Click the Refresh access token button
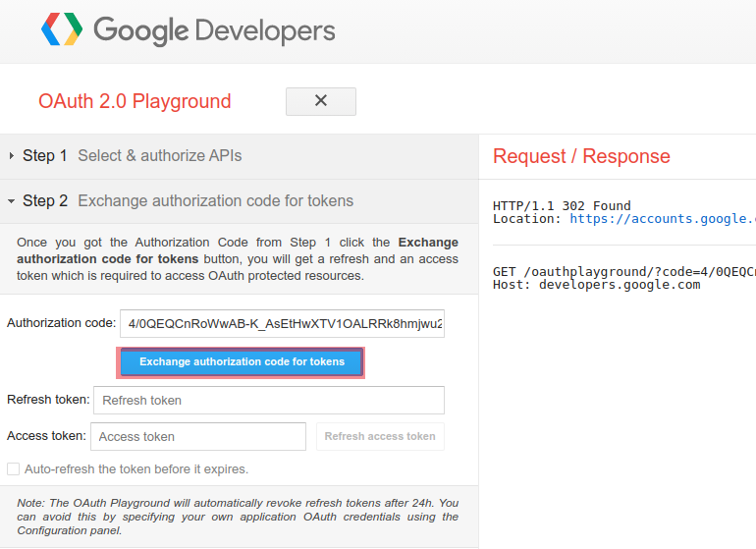 coord(380,437)
